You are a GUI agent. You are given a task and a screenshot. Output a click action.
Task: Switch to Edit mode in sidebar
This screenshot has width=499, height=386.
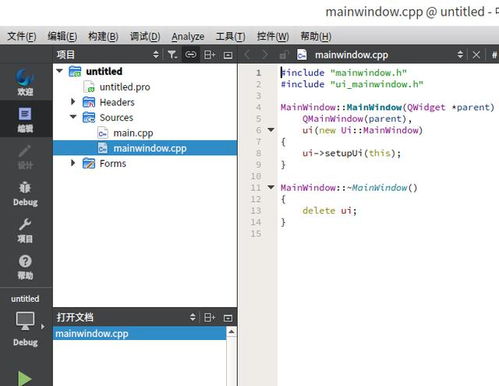point(25,119)
